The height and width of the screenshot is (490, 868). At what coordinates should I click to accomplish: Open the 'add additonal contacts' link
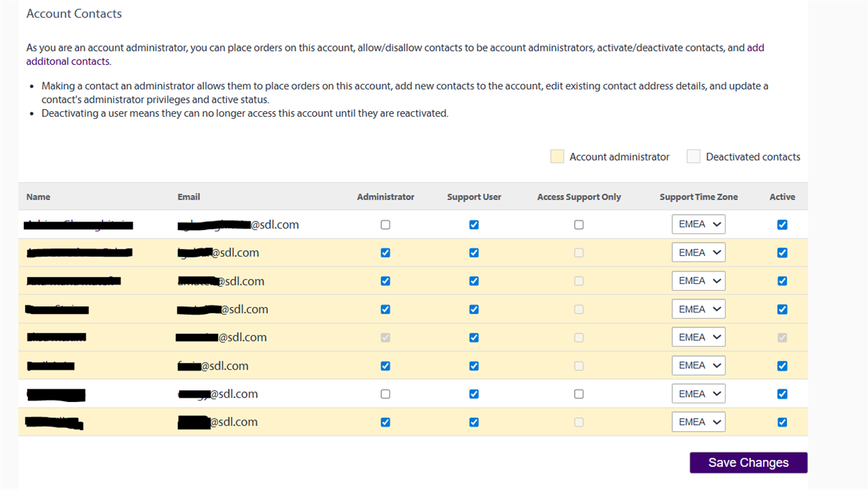click(755, 48)
